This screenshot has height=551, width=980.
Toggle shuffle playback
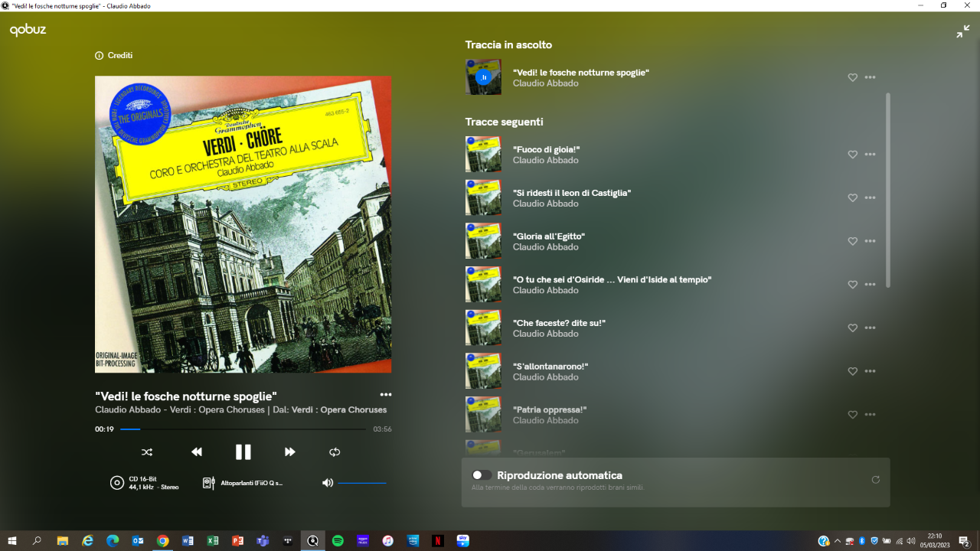[147, 452]
